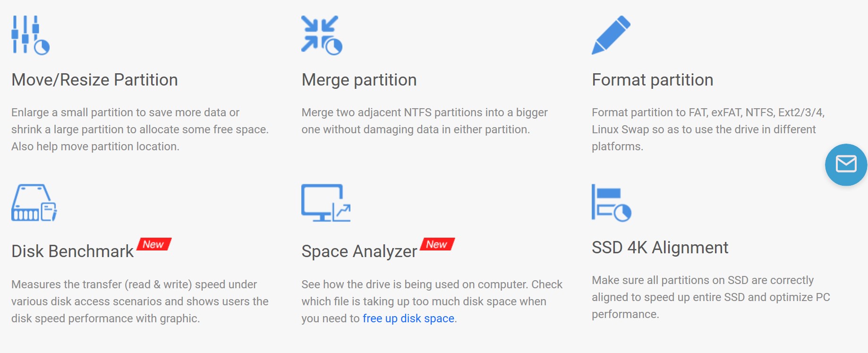Click the SSD alignment description paragraph
The width and height of the screenshot is (868, 353).
pyautogui.click(x=711, y=297)
